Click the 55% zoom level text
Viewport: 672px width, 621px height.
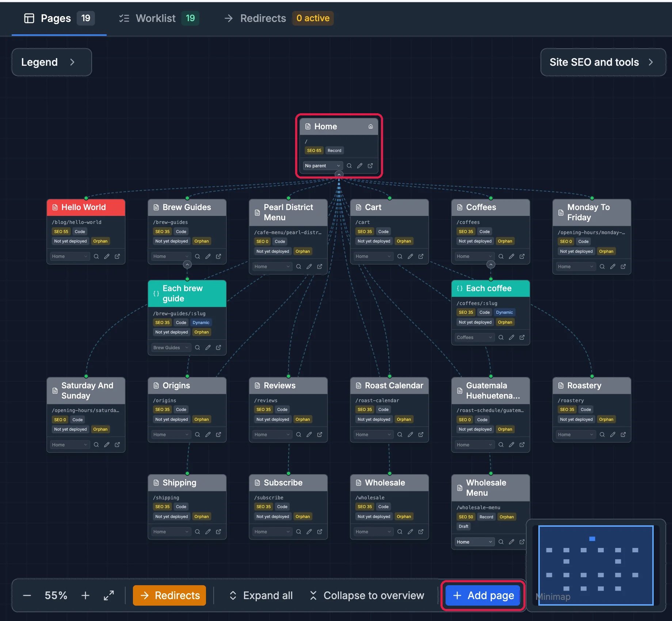pyautogui.click(x=56, y=595)
